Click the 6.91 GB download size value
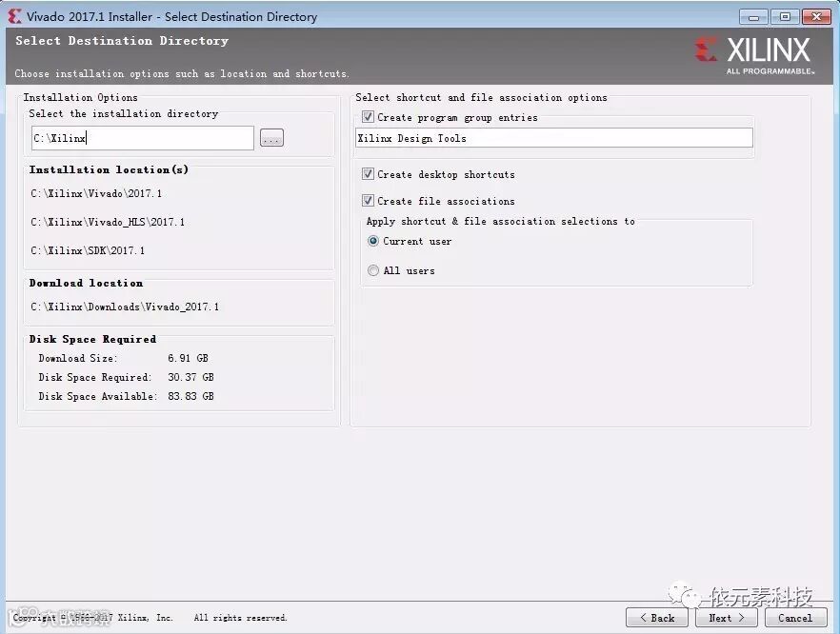 (188, 358)
